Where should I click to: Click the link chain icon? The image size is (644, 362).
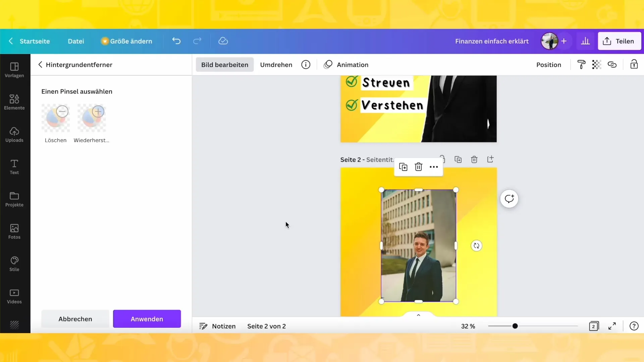click(x=612, y=65)
